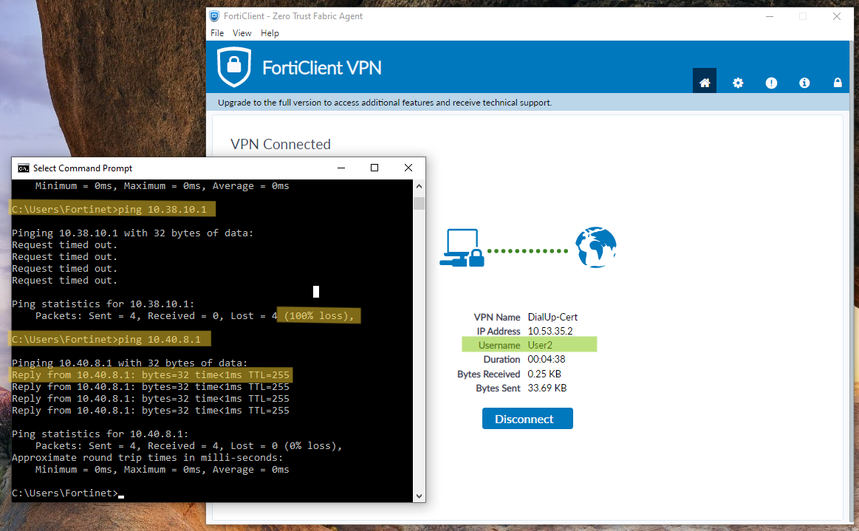Click the globe connection icon

595,247
